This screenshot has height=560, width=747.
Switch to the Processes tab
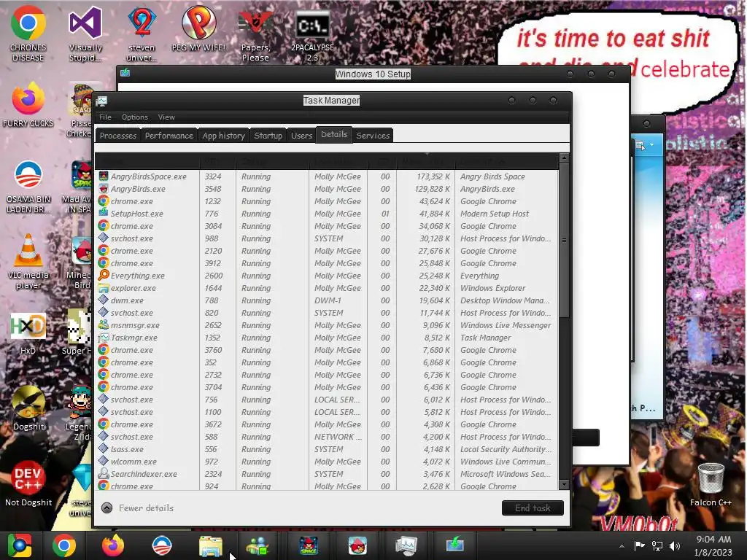tap(118, 136)
